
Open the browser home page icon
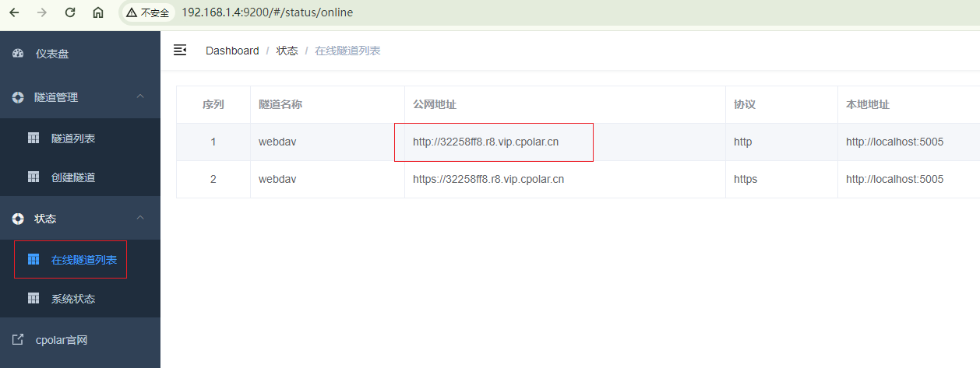tap(98, 12)
